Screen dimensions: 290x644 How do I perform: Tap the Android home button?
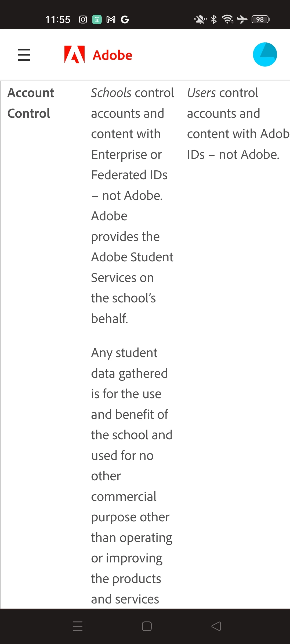pyautogui.click(x=147, y=626)
